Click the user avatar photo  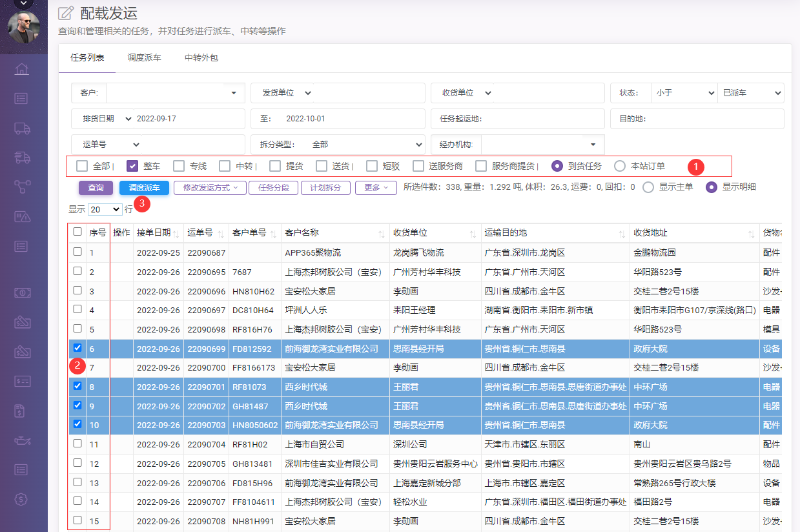(x=23, y=28)
